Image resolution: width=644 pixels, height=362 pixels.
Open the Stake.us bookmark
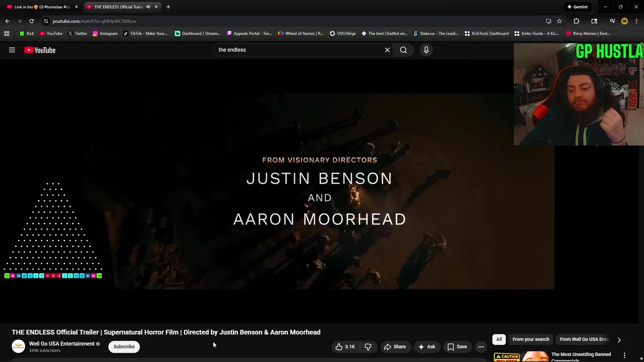436,33
